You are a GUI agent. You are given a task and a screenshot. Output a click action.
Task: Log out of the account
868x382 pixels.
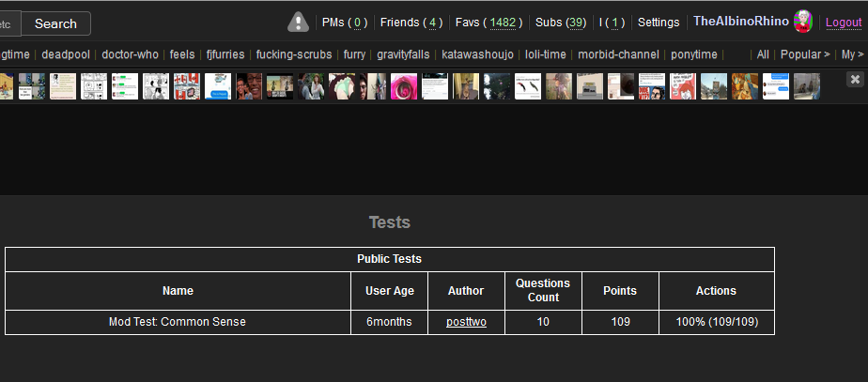coord(843,23)
